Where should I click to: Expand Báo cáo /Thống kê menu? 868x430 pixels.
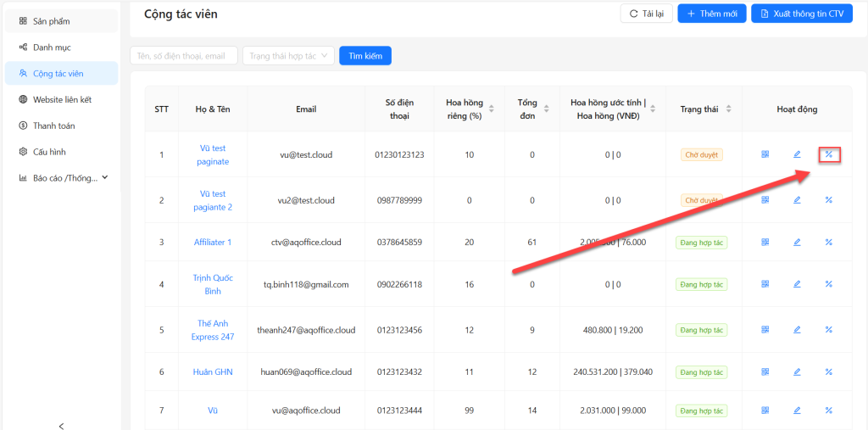[x=64, y=178]
